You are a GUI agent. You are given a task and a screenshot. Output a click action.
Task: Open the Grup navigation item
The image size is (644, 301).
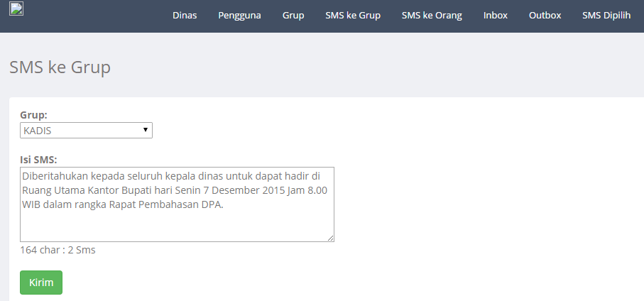click(293, 16)
